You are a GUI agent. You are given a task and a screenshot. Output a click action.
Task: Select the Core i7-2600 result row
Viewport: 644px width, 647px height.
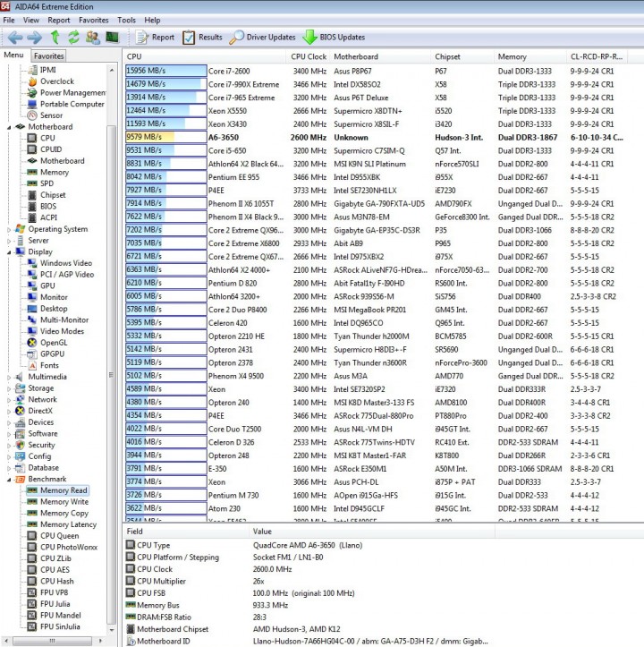coord(375,72)
